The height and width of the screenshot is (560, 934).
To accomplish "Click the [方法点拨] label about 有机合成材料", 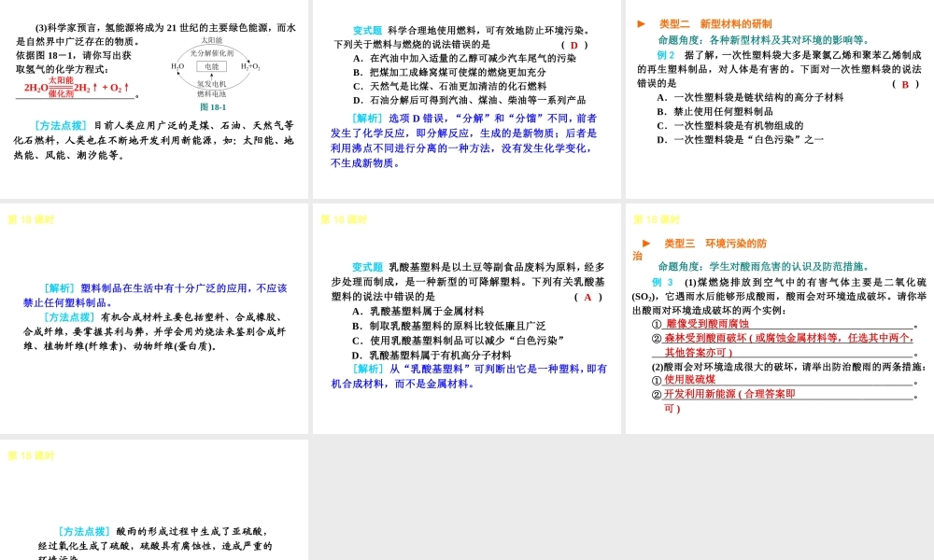I will point(70,317).
